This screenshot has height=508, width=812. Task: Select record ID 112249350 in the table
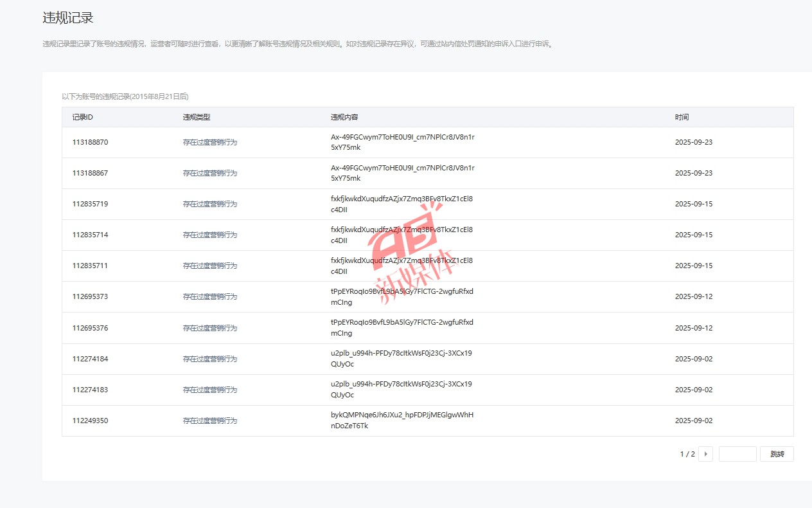[90, 421]
